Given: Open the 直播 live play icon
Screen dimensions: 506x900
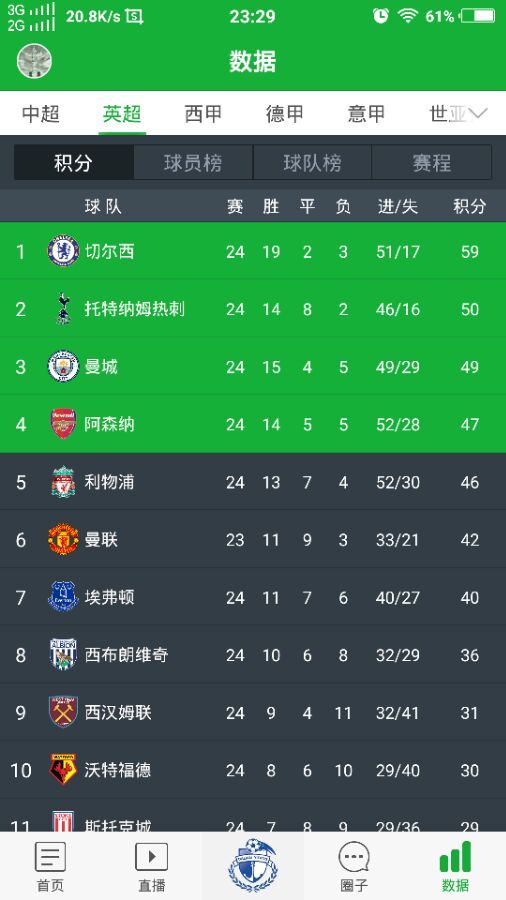Looking at the screenshot, I should coord(151,856).
